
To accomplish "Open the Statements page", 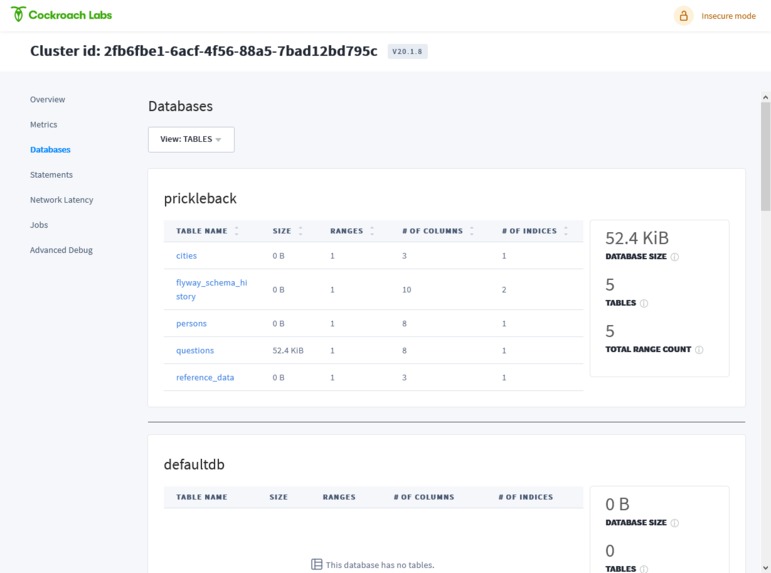I will click(x=51, y=175).
